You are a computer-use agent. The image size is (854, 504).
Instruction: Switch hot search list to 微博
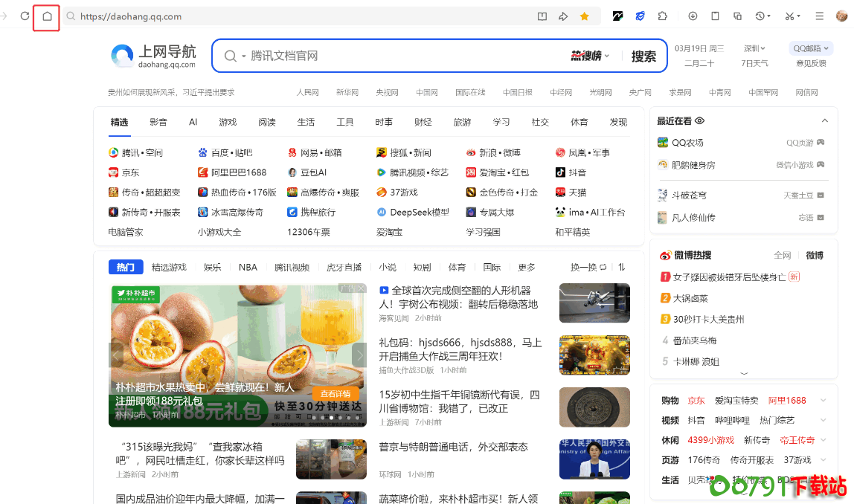pos(815,255)
